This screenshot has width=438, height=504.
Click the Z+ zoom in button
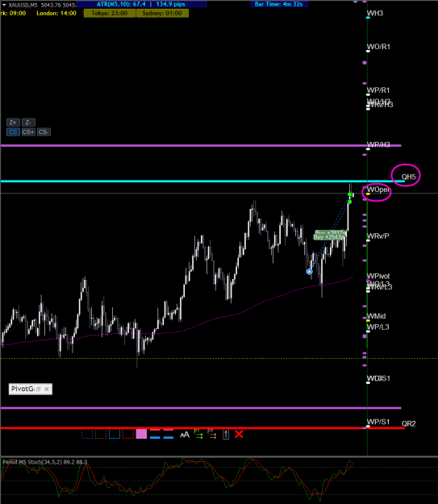click(13, 123)
